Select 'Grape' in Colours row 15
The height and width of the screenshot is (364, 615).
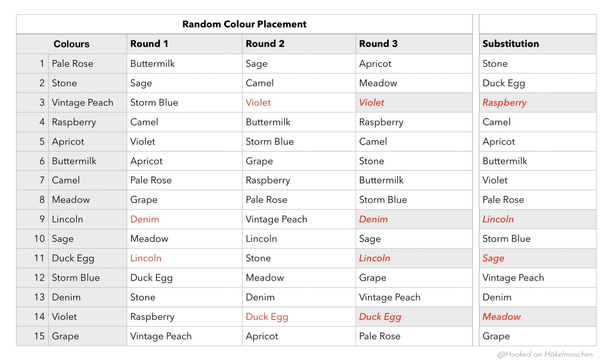(65, 336)
